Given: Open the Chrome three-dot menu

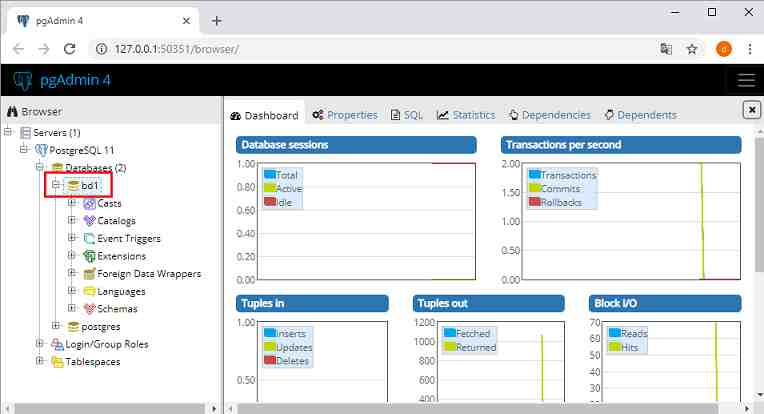Looking at the screenshot, I should point(750,49).
